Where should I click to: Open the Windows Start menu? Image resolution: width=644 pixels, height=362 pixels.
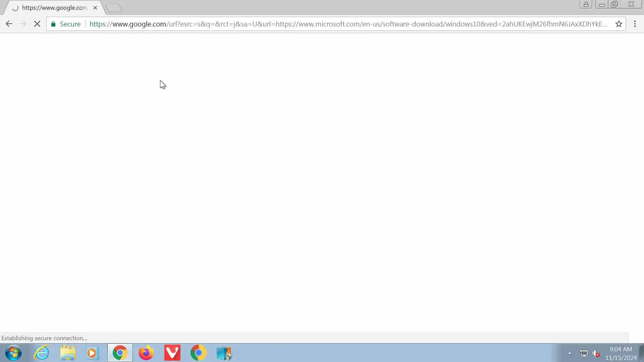pos(13,353)
